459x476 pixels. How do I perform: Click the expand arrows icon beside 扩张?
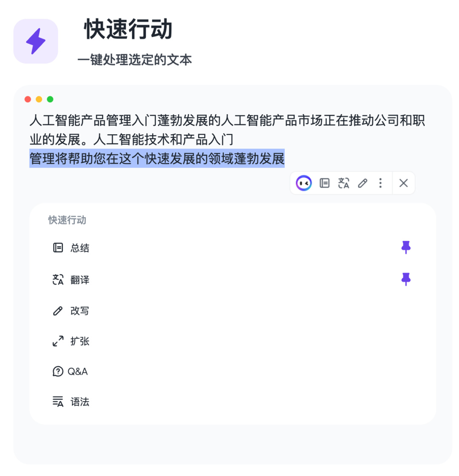[58, 341]
